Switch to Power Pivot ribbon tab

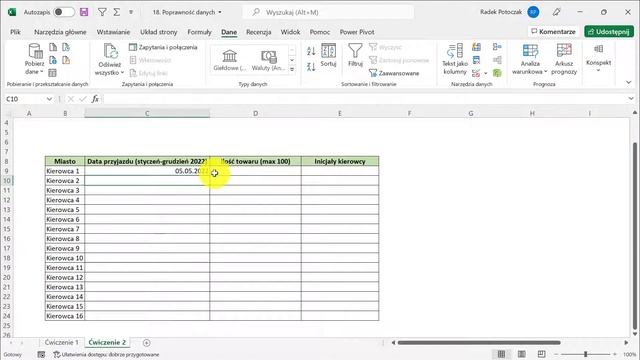[x=357, y=32]
